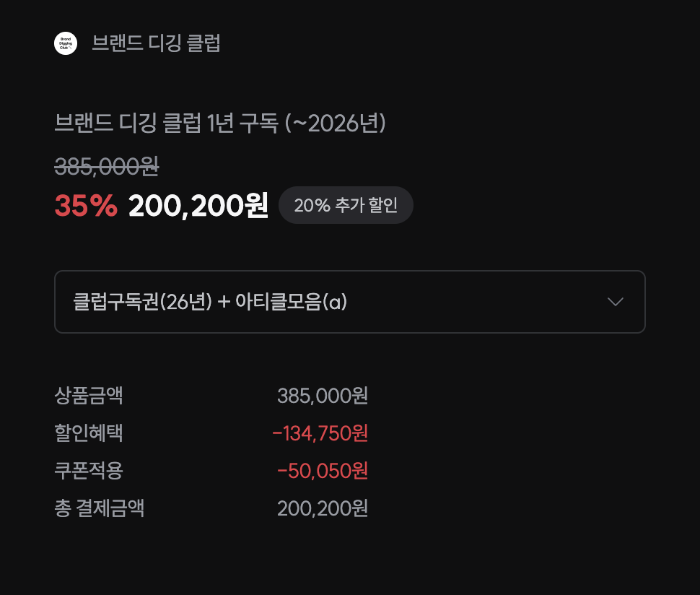Click the 쿠폰적용 row label
700x595 pixels.
(89, 471)
